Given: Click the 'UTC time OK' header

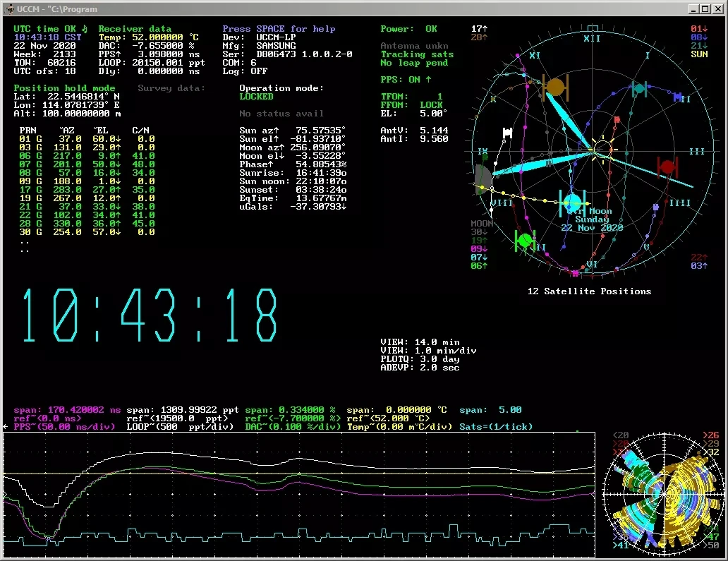Looking at the screenshot, I should pyautogui.click(x=44, y=29).
